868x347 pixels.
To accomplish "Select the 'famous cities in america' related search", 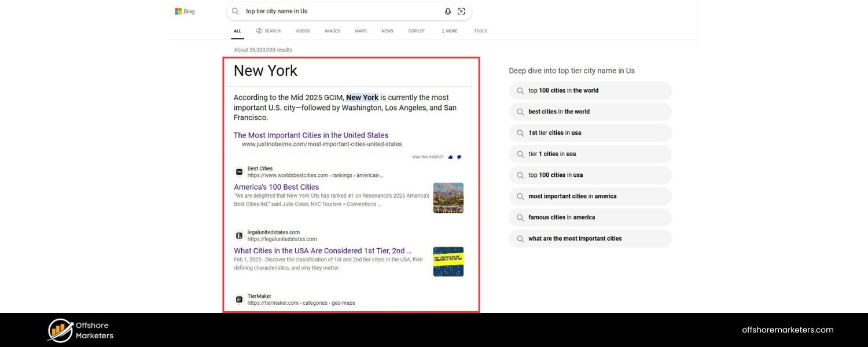I will coord(562,217).
